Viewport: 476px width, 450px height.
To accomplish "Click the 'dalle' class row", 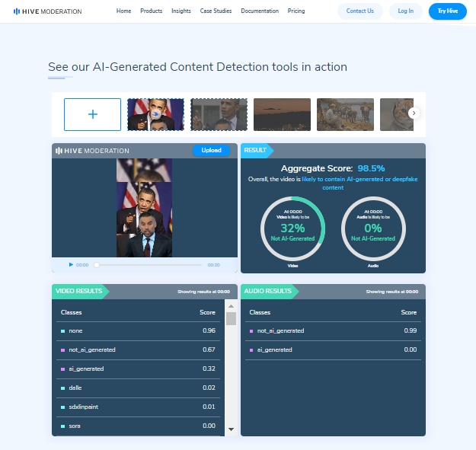I will pyautogui.click(x=138, y=388).
